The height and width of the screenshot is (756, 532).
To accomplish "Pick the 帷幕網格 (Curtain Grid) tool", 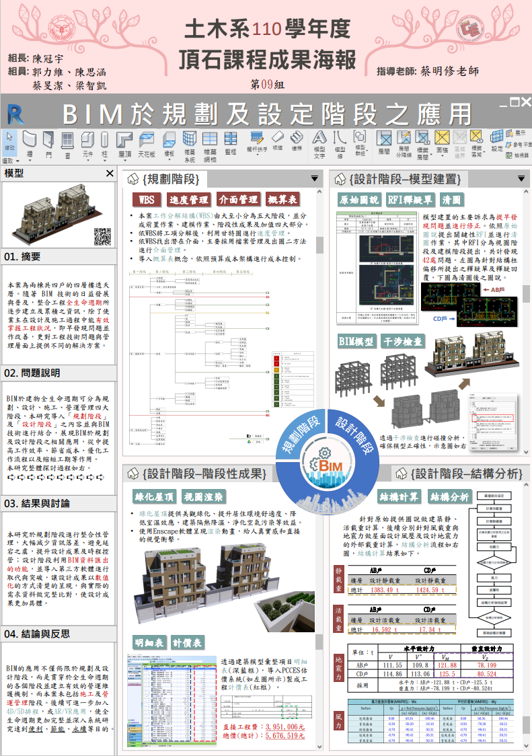I will (x=210, y=147).
